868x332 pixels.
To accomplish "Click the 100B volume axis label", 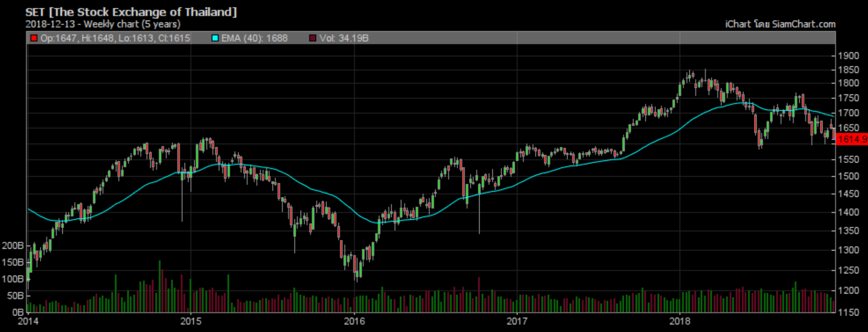I will 13,279.
